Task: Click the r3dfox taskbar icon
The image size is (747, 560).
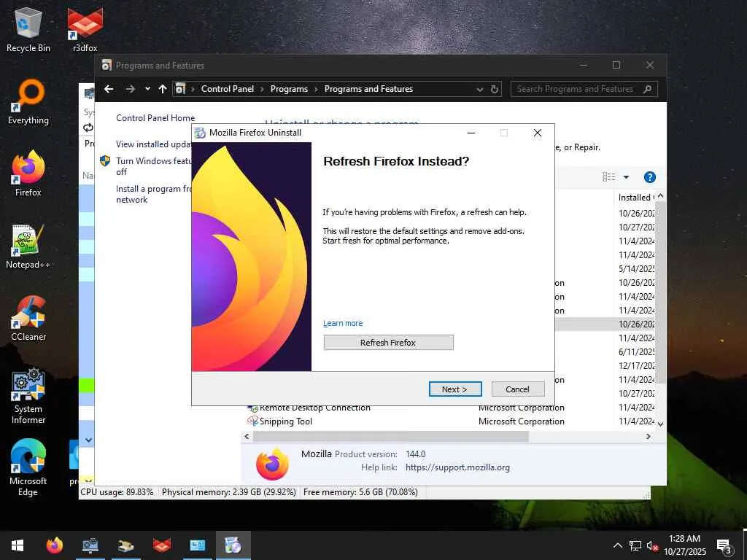Action: coord(162,545)
